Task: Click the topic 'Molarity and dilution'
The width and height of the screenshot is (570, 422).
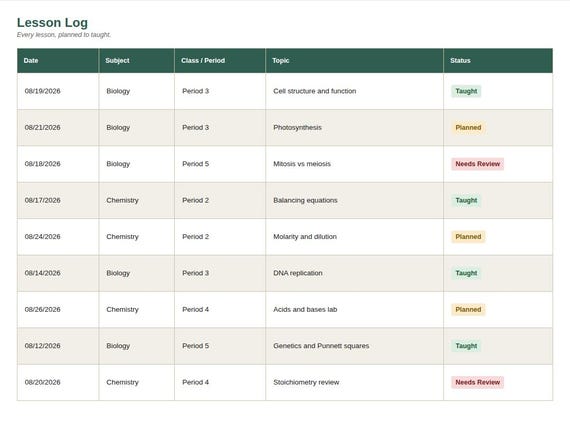Action: pos(305,237)
